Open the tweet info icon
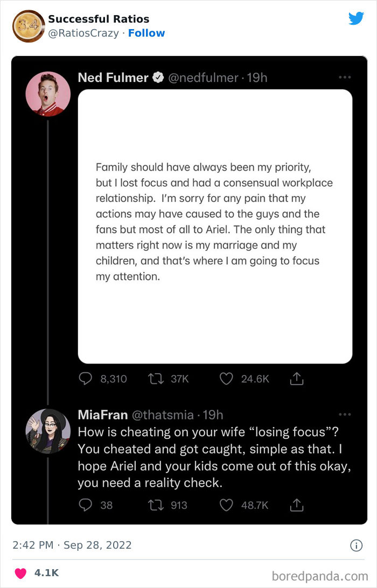The height and width of the screenshot is (588, 377). 356,545
